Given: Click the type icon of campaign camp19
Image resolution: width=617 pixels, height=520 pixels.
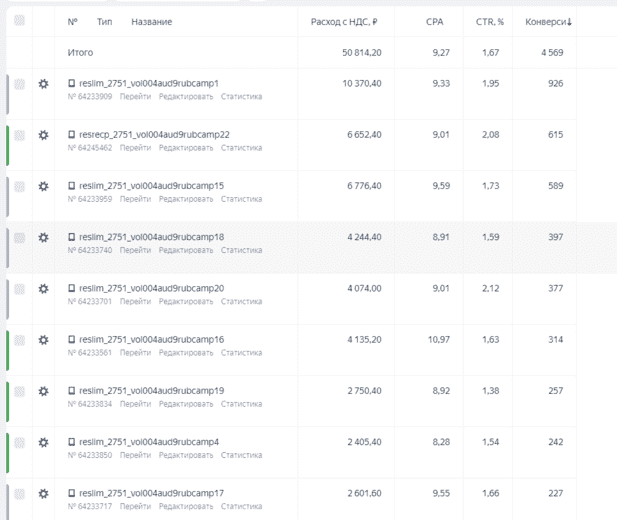Looking at the screenshot, I should point(72,390).
